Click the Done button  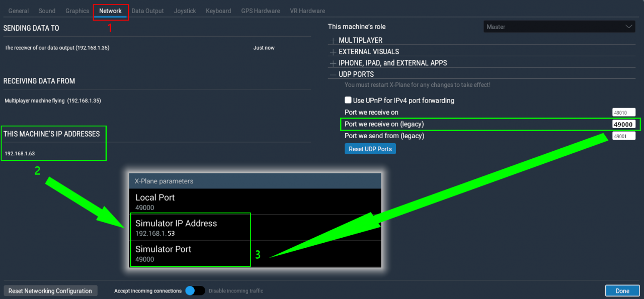622,291
